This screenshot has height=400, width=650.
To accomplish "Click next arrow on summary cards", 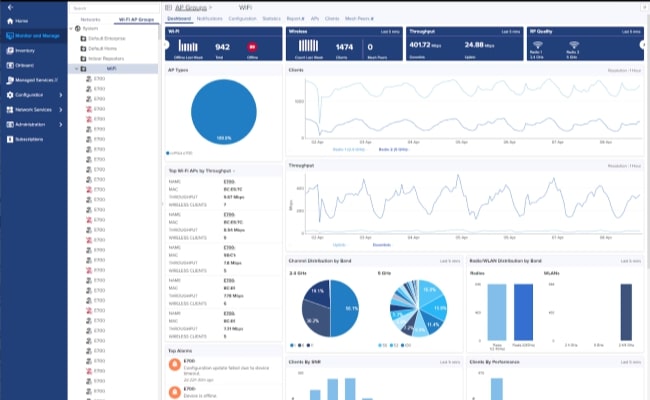I will pyautogui.click(x=643, y=45).
